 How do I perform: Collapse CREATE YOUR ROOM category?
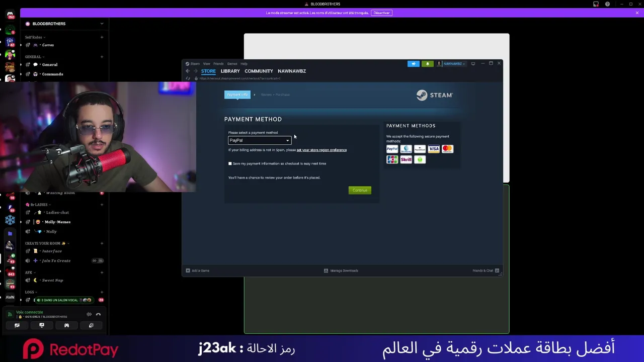pyautogui.click(x=47, y=243)
